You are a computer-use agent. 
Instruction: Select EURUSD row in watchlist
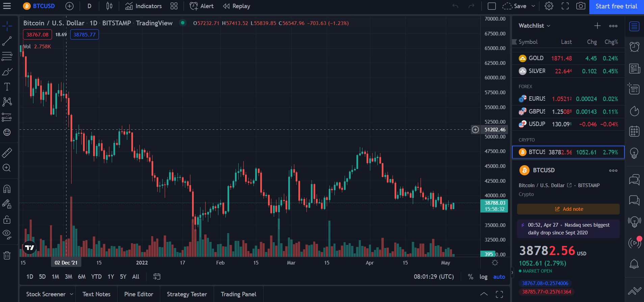[x=568, y=99]
